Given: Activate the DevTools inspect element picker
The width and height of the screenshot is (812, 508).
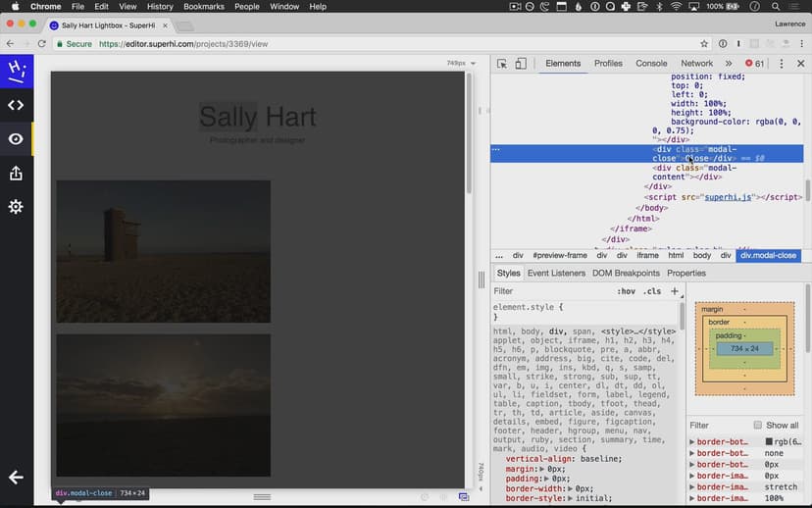Looking at the screenshot, I should [x=502, y=64].
